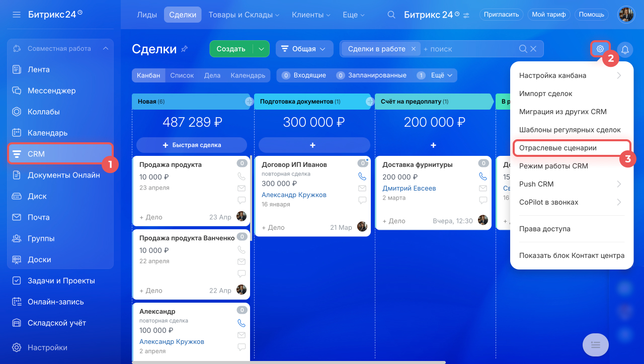Click the chat icon on Договор ИП Иванов card
The height and width of the screenshot is (364, 644).
pos(362,200)
